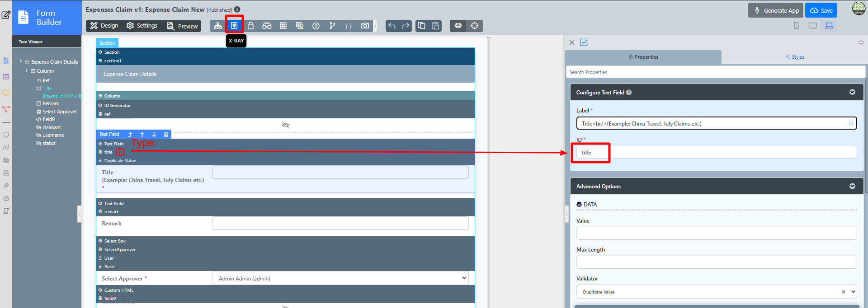Open the table grid icon
This screenshot has height=308, width=868.
pyautogui.click(x=283, y=26)
